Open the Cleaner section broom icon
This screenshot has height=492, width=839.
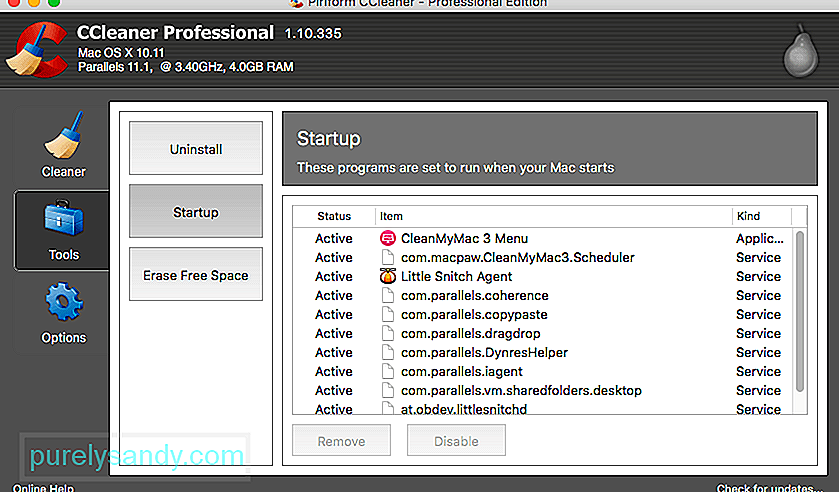[x=63, y=135]
